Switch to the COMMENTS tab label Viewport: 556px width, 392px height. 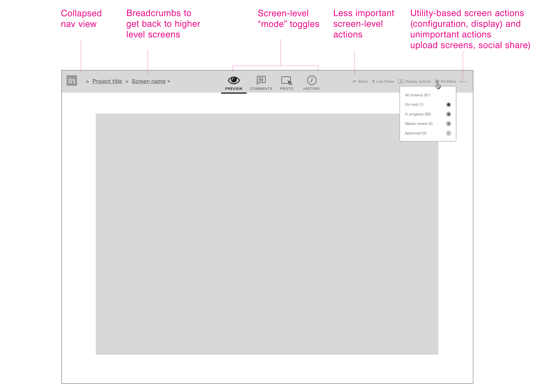pyautogui.click(x=261, y=89)
